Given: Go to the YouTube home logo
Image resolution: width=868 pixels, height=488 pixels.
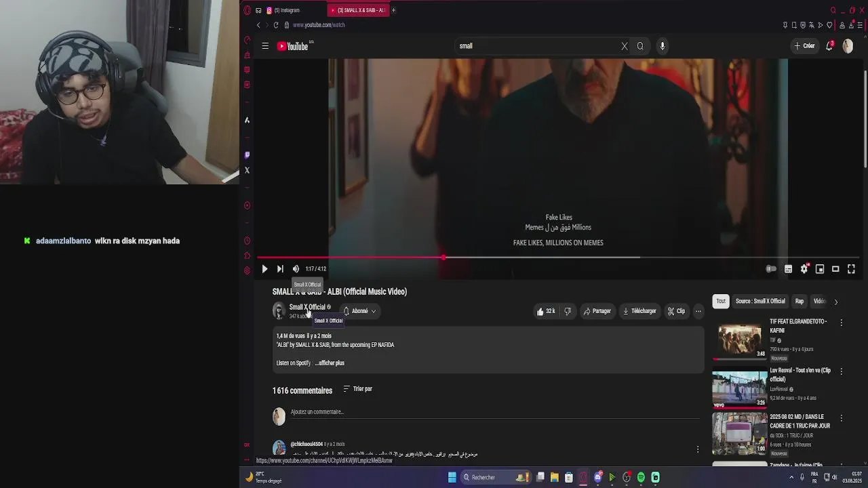Looking at the screenshot, I should click(x=294, y=46).
